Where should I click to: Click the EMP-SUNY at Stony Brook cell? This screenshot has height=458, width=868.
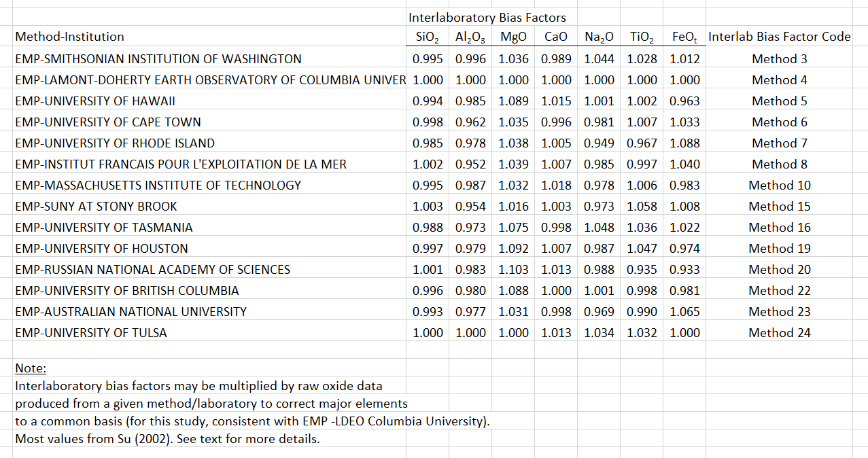click(96, 207)
